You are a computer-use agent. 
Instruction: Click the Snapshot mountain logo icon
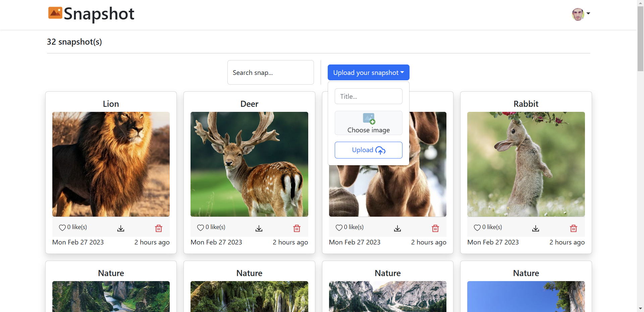pos(55,13)
